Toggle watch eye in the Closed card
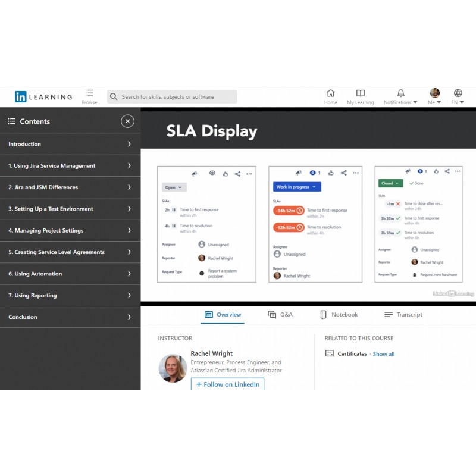476x476 pixels. pyautogui.click(x=420, y=171)
